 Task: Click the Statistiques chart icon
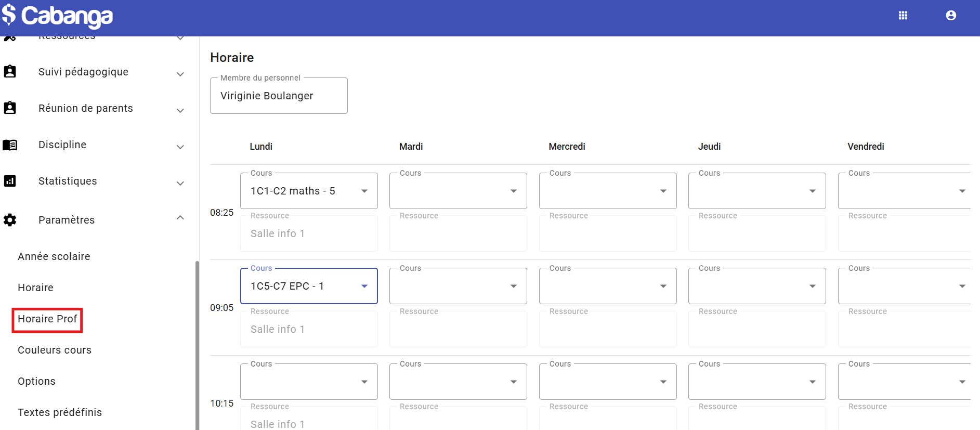(10, 181)
